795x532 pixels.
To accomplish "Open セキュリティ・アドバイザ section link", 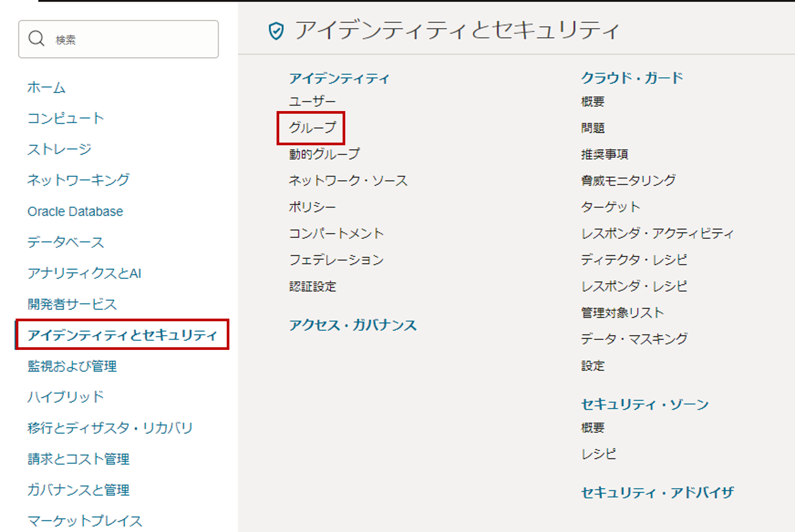I will coord(658,493).
